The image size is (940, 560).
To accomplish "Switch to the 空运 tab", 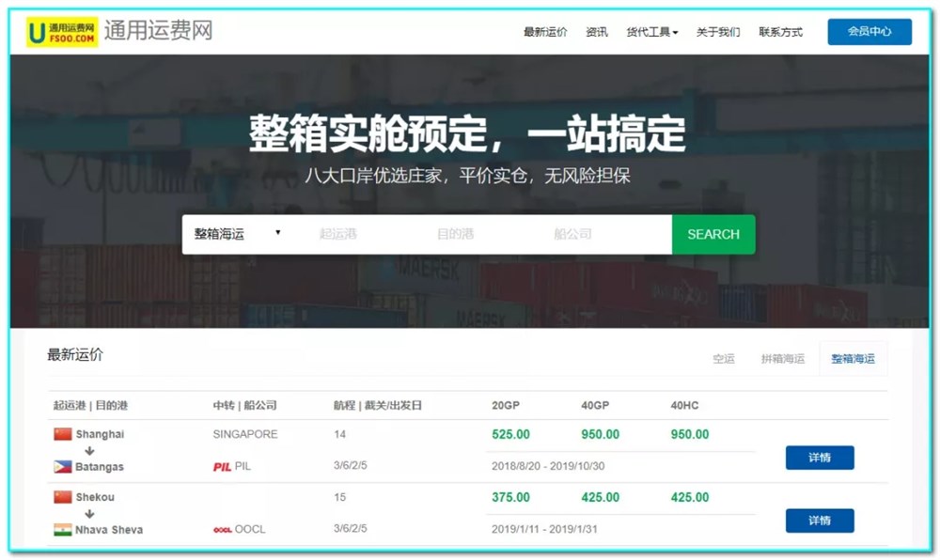I will pyautogui.click(x=723, y=358).
